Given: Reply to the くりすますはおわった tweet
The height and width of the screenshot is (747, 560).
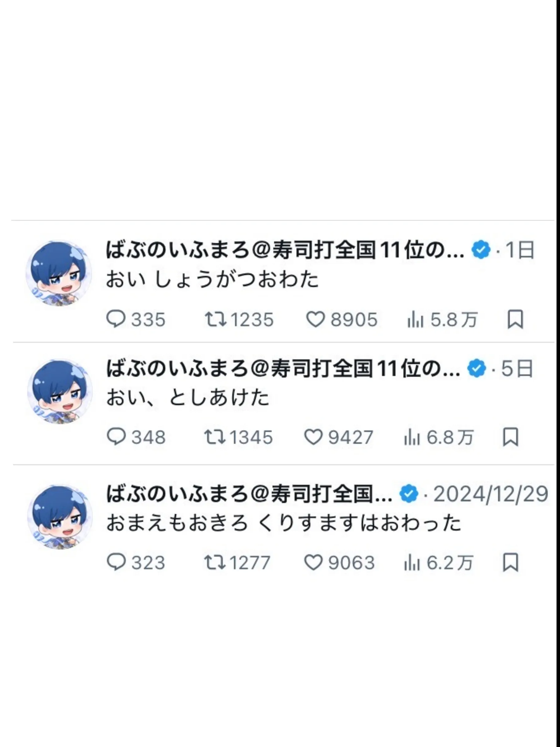Looking at the screenshot, I should coord(136,562).
